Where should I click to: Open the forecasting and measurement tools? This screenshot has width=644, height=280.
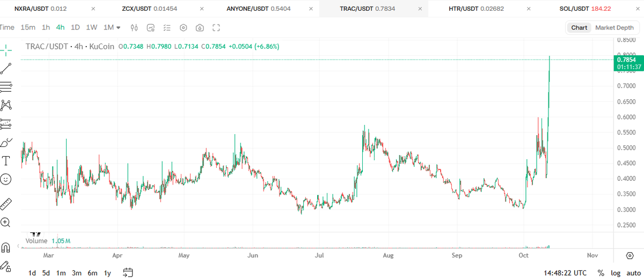point(6,124)
